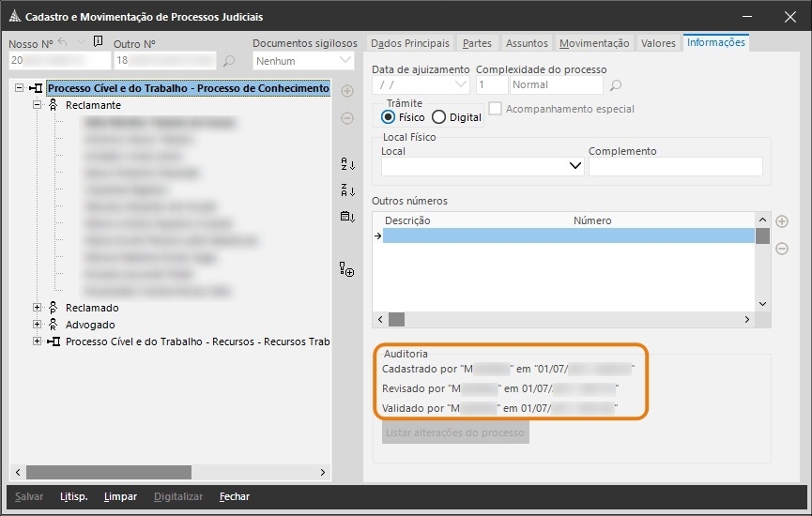Click the sort A to Z icon
812x516 pixels.
(x=347, y=165)
